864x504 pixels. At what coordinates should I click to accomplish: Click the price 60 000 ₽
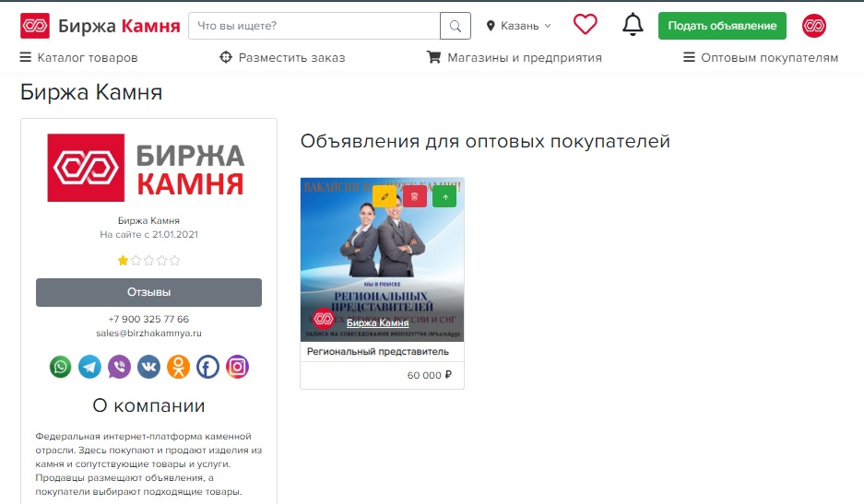coord(430,375)
